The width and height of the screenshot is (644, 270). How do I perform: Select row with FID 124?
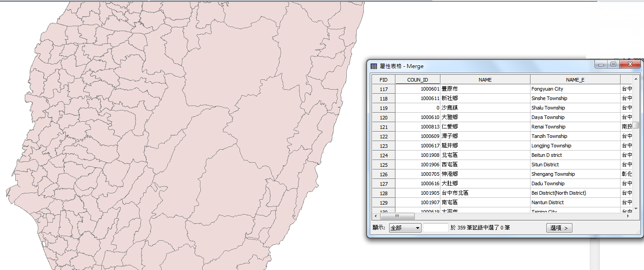383,156
